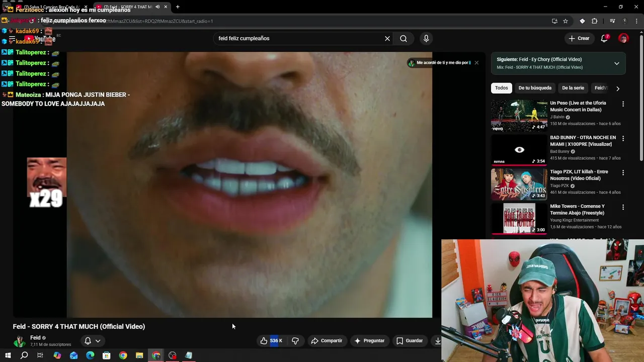Click the YouTube search magnifier button
This screenshot has height=362, width=644.
404,38
